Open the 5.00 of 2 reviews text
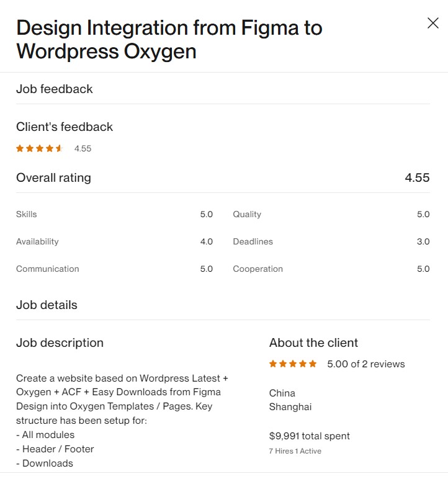448x479 pixels. (366, 364)
